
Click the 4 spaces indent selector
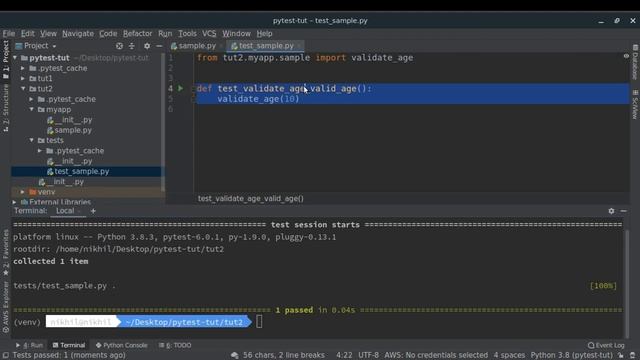[x=509, y=356]
